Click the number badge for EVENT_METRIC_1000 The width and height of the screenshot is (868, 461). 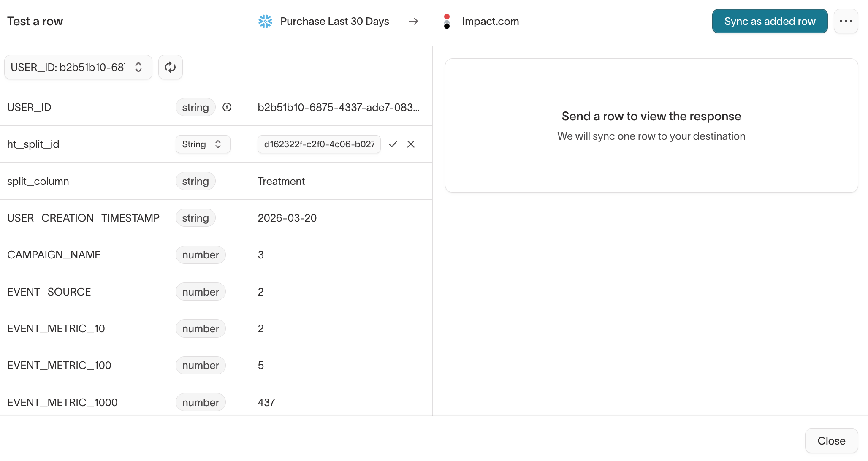click(x=201, y=402)
